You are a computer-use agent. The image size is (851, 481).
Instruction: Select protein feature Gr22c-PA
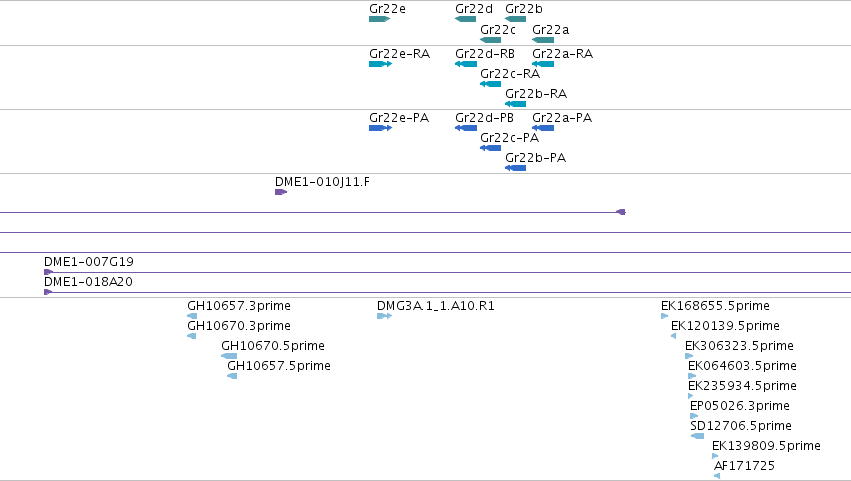point(491,148)
